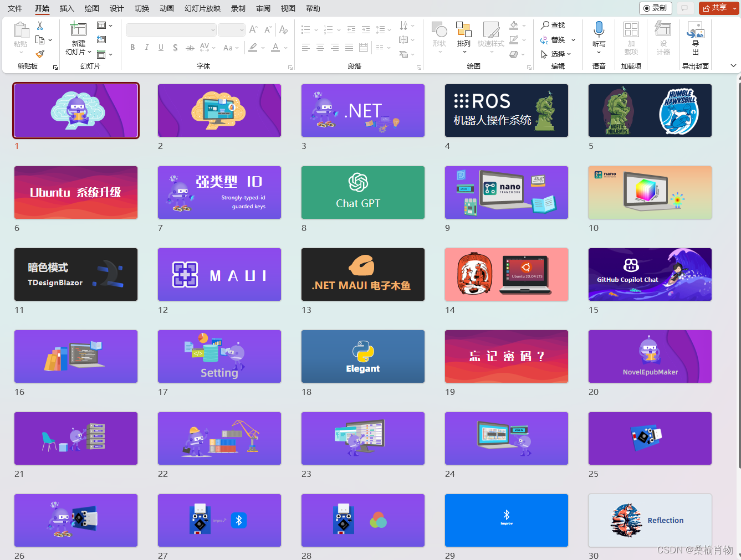Open the File (文件) tab

click(x=16, y=8)
